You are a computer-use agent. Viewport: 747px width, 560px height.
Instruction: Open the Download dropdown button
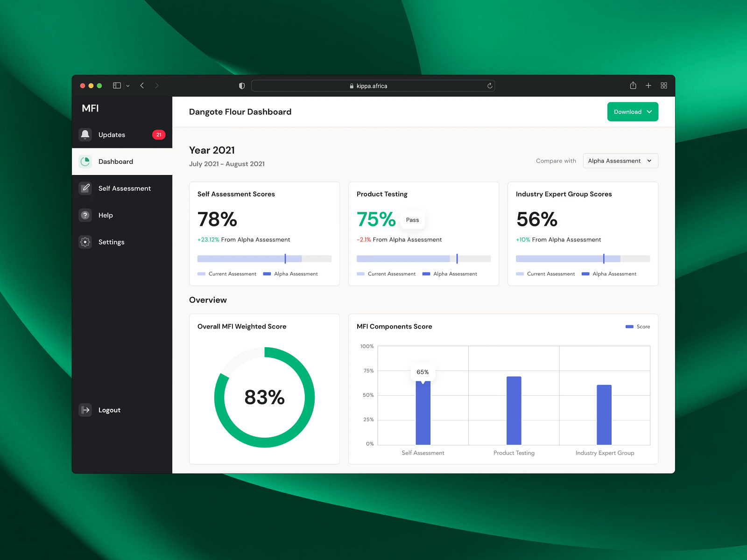tap(633, 112)
